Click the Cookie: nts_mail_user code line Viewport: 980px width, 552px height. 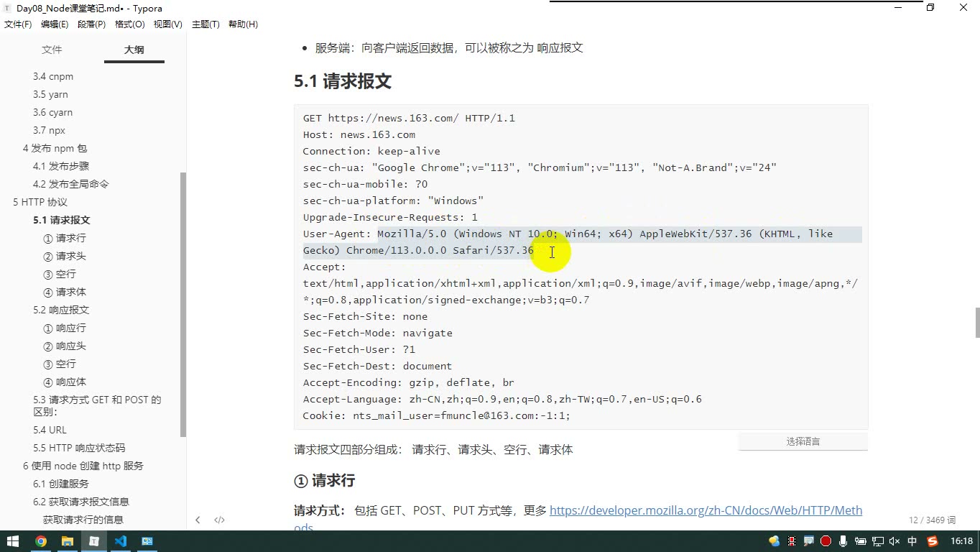436,415
